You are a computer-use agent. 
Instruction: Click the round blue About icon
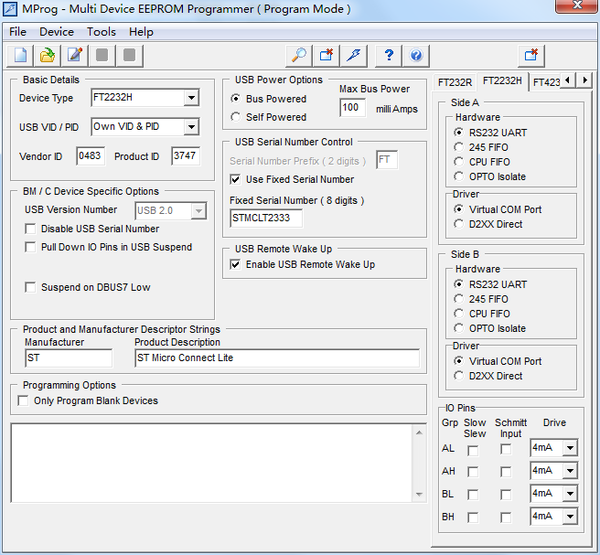click(x=416, y=56)
